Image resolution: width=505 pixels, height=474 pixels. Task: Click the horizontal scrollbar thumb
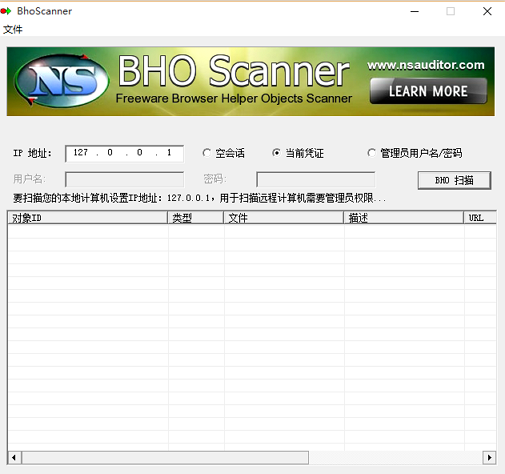pos(165,457)
